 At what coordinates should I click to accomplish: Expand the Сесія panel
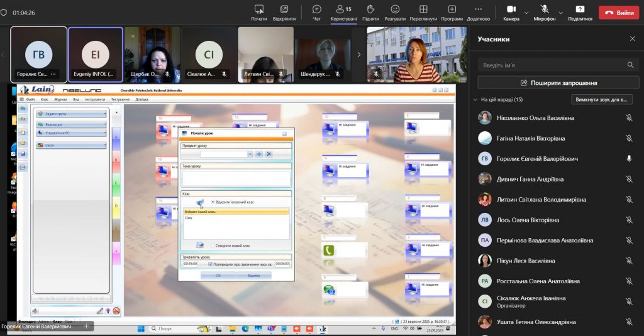point(71,145)
